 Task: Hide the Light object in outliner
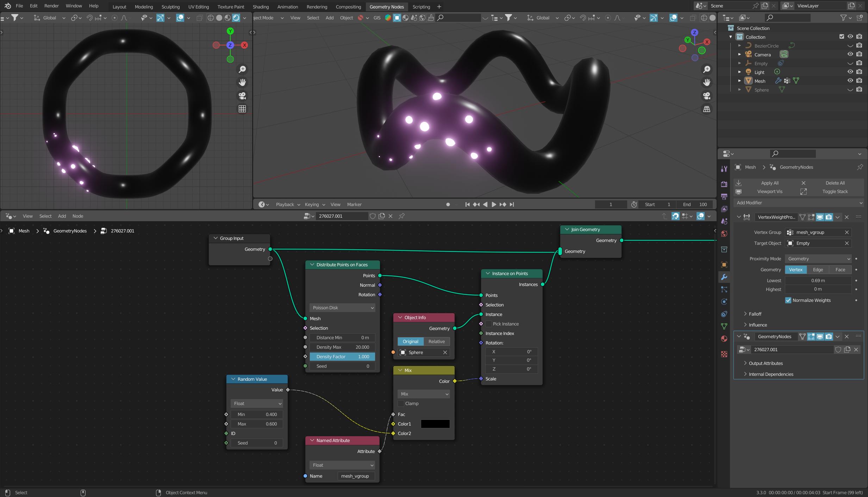pyautogui.click(x=850, y=72)
